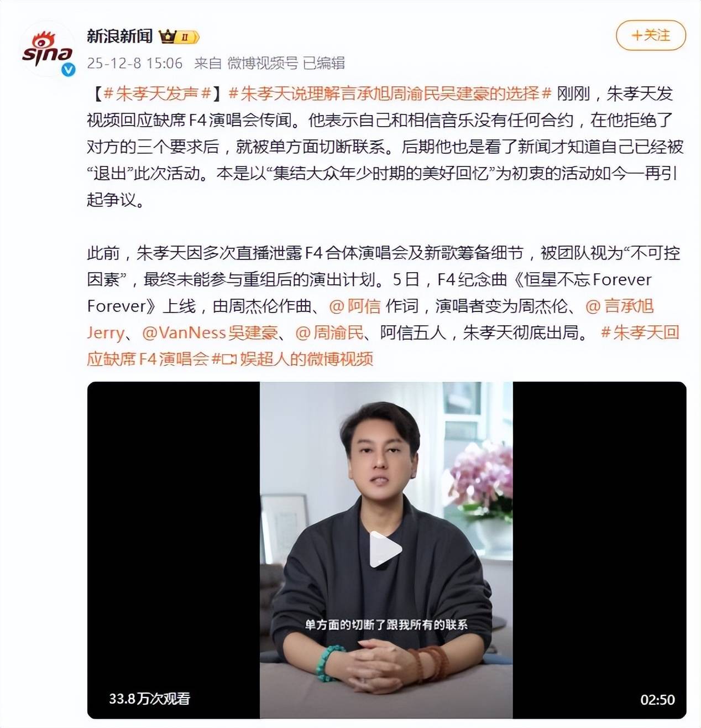This screenshot has width=701, height=728.
Task: Open hashtag #朱孝天回应缺席F4演唱会#
Action: (383, 346)
